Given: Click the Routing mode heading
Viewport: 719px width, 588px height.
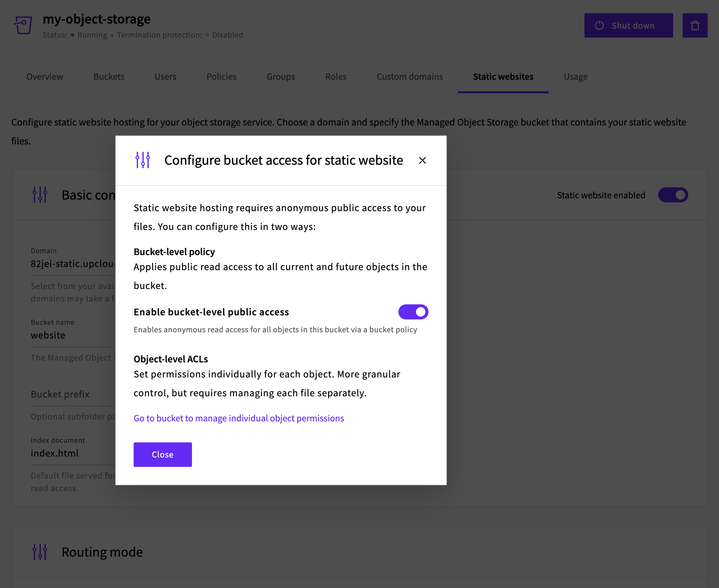Looking at the screenshot, I should [102, 552].
